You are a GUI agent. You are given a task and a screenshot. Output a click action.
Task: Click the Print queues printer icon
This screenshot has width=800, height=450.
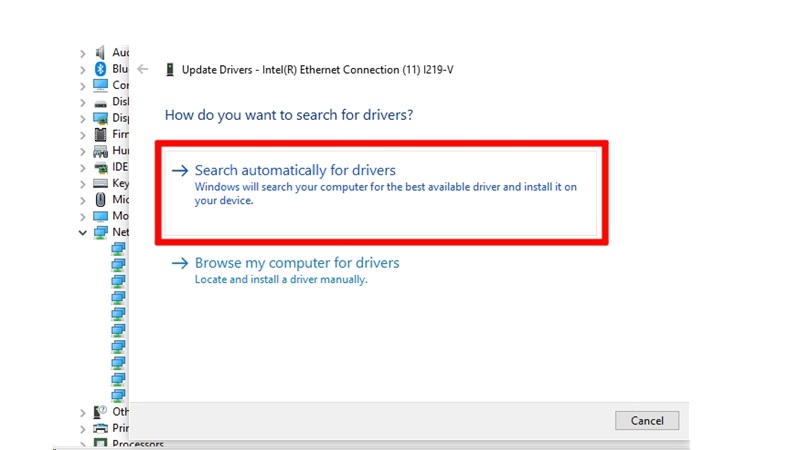[100, 428]
